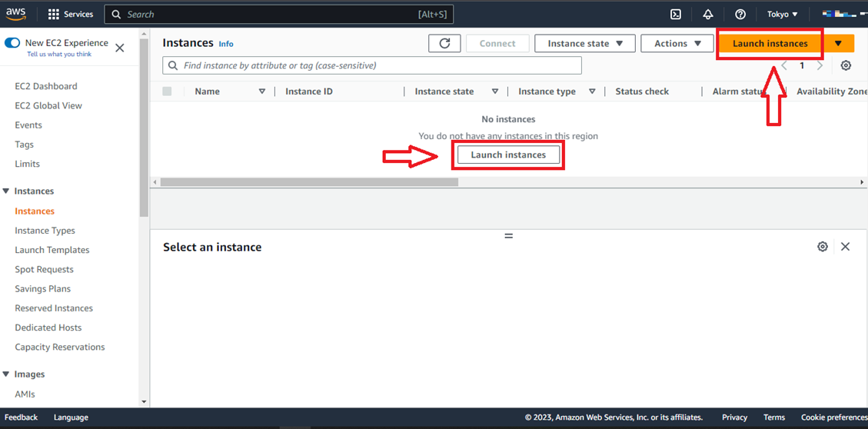This screenshot has height=429, width=868.
Task: Open Launch Templates page
Action: [52, 250]
